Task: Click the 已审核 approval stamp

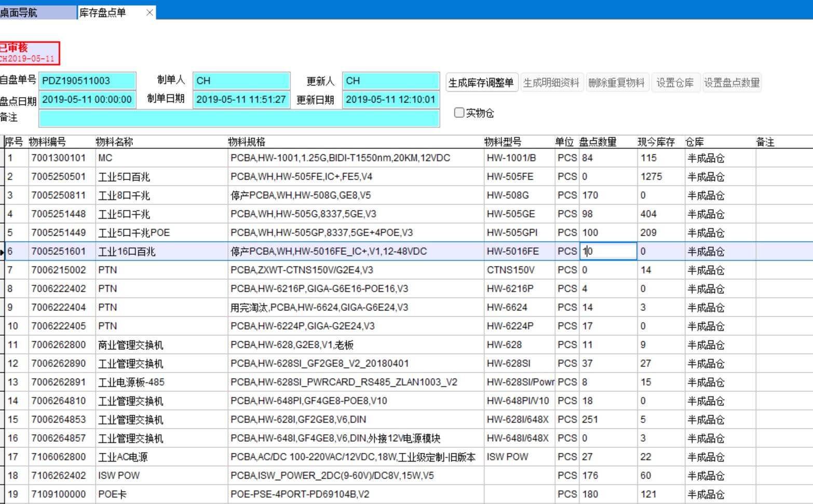Action: tap(29, 53)
